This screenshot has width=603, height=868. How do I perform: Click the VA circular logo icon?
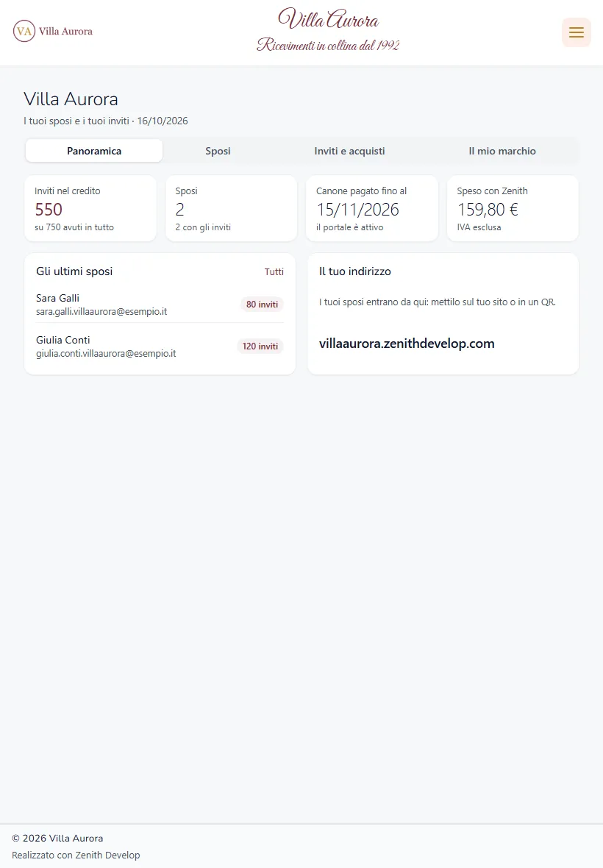(x=24, y=31)
